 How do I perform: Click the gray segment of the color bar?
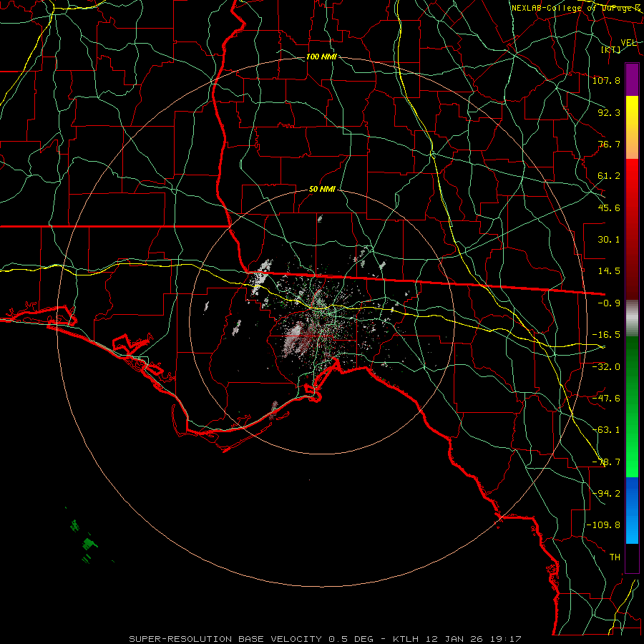pos(632,318)
